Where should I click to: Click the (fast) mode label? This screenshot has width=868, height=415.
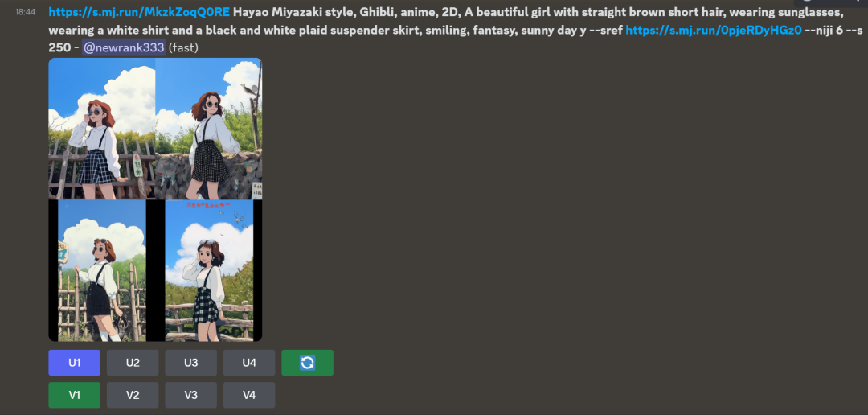(184, 47)
